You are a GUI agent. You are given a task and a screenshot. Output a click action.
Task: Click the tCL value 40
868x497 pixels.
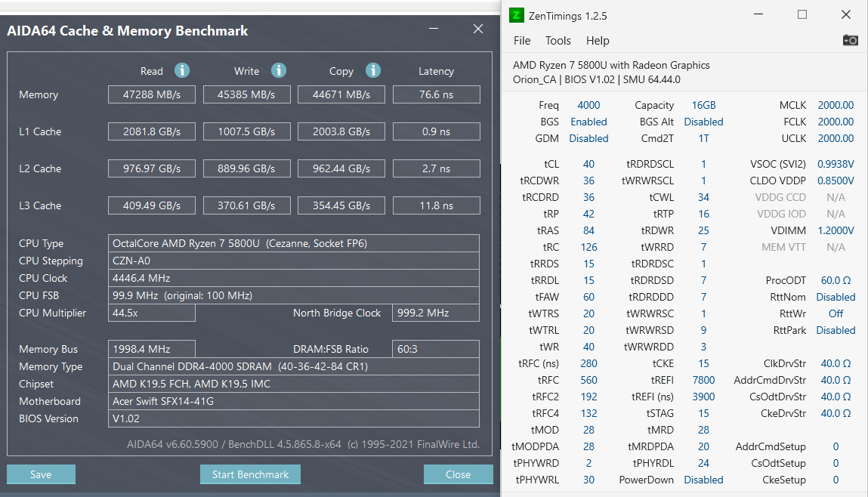pos(588,164)
